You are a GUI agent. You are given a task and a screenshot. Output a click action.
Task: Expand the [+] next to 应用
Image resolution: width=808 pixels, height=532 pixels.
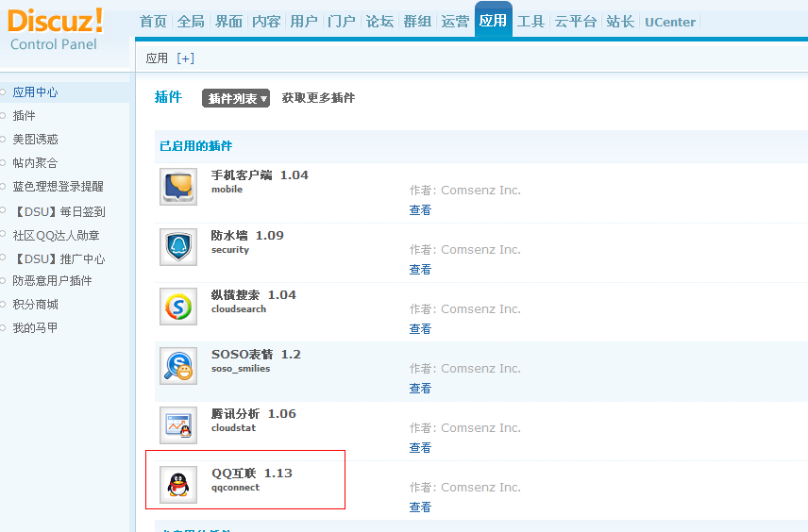(x=186, y=58)
